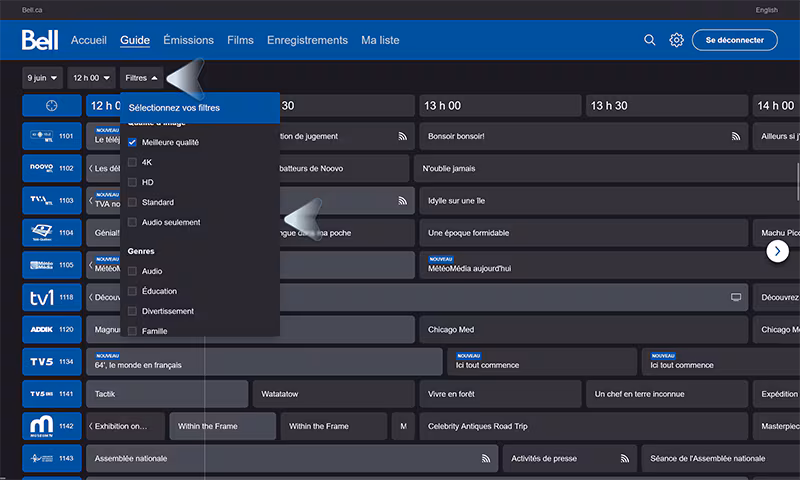Image resolution: width=800 pixels, height=480 pixels.
Task: Select TV5 channel 1141
Action: point(52,394)
